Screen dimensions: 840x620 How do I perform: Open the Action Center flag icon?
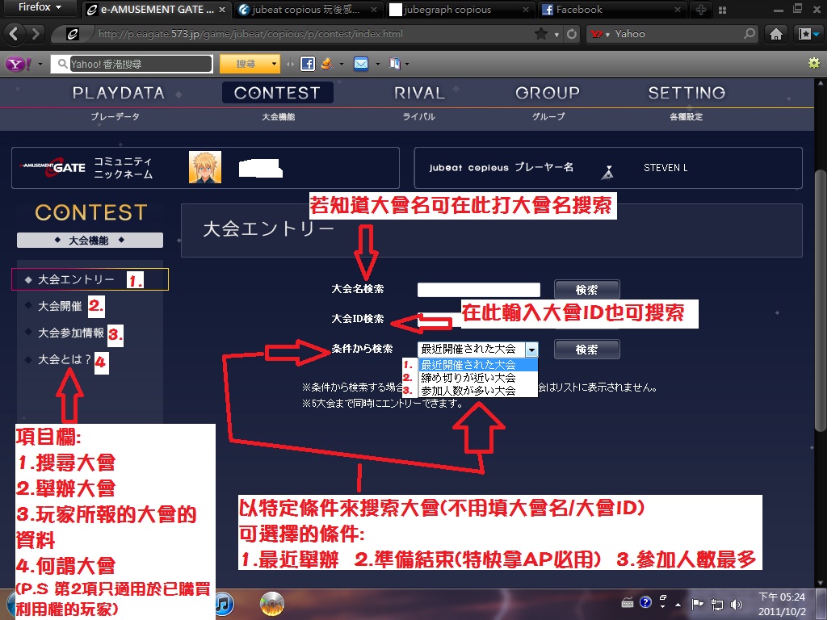[x=697, y=605]
